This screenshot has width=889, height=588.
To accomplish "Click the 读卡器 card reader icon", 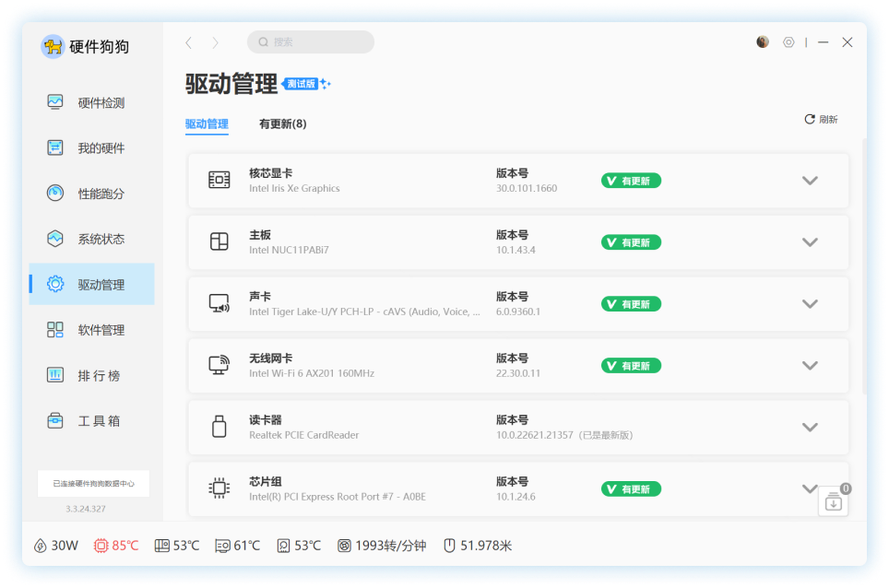I will [x=219, y=427].
